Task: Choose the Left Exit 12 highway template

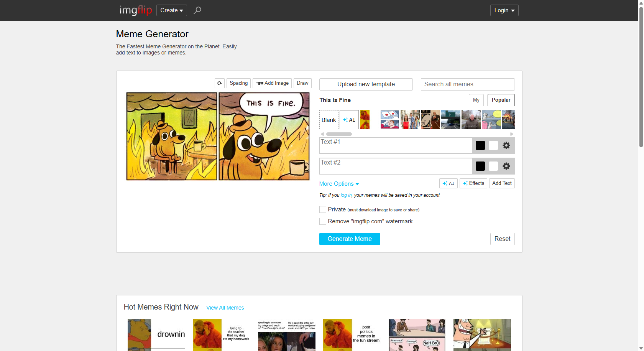Action: 451,120
